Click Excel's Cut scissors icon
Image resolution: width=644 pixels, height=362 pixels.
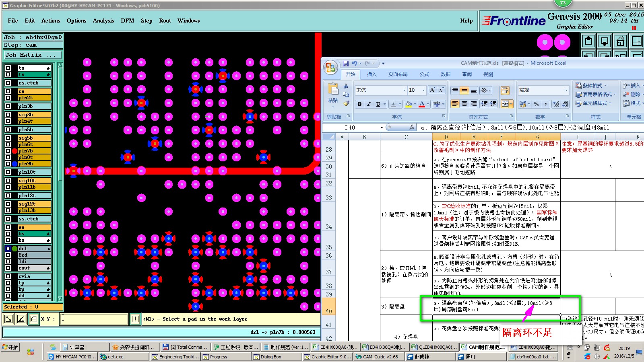click(x=346, y=86)
